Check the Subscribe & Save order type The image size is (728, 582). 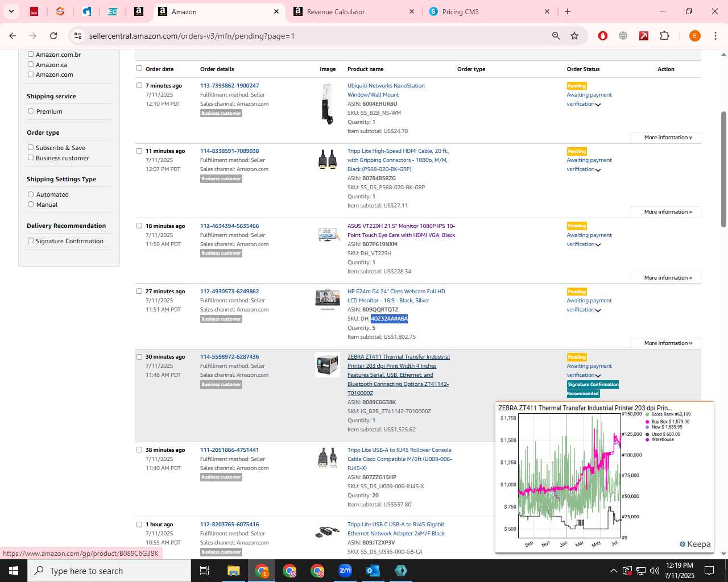pyautogui.click(x=31, y=147)
